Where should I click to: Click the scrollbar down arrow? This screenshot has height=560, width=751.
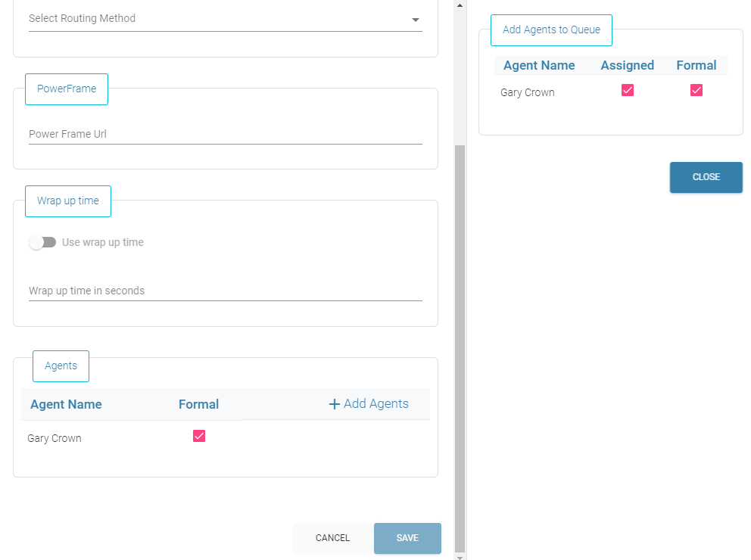coord(459,555)
